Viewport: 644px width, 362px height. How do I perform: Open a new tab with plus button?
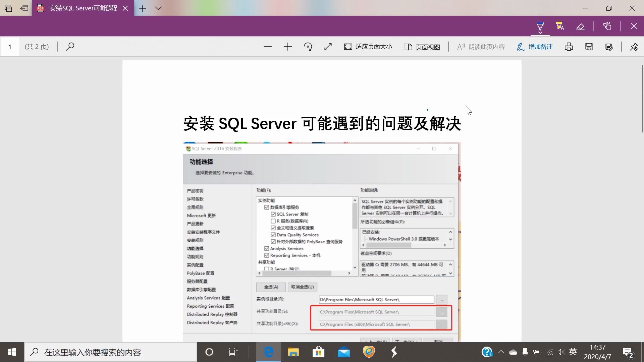point(143,8)
